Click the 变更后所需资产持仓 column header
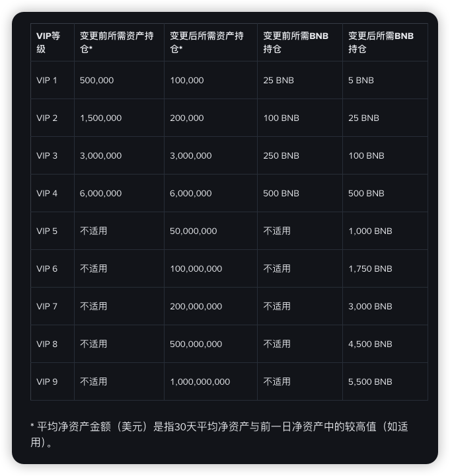 tap(206, 42)
